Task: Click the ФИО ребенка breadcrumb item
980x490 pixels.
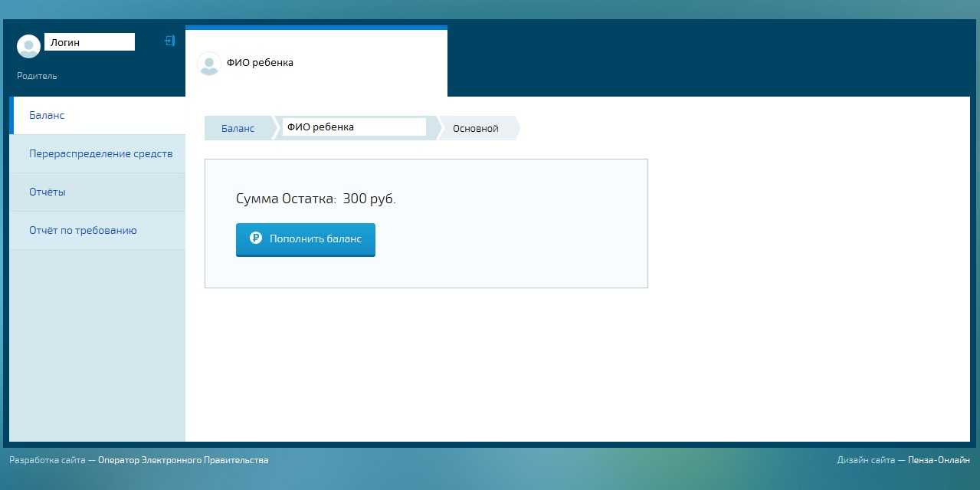Action: [x=353, y=127]
